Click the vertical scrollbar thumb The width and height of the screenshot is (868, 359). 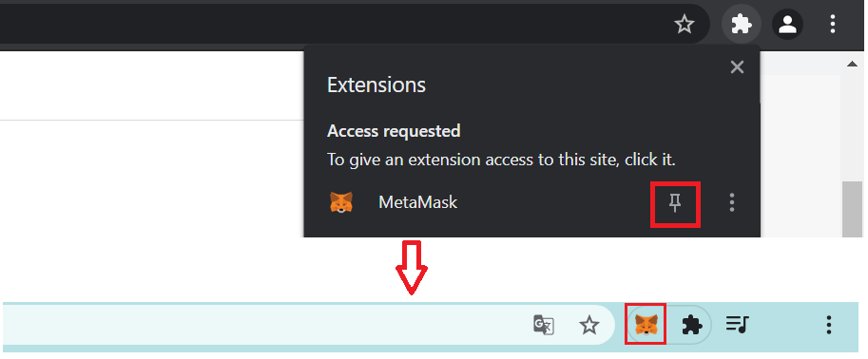[852, 209]
